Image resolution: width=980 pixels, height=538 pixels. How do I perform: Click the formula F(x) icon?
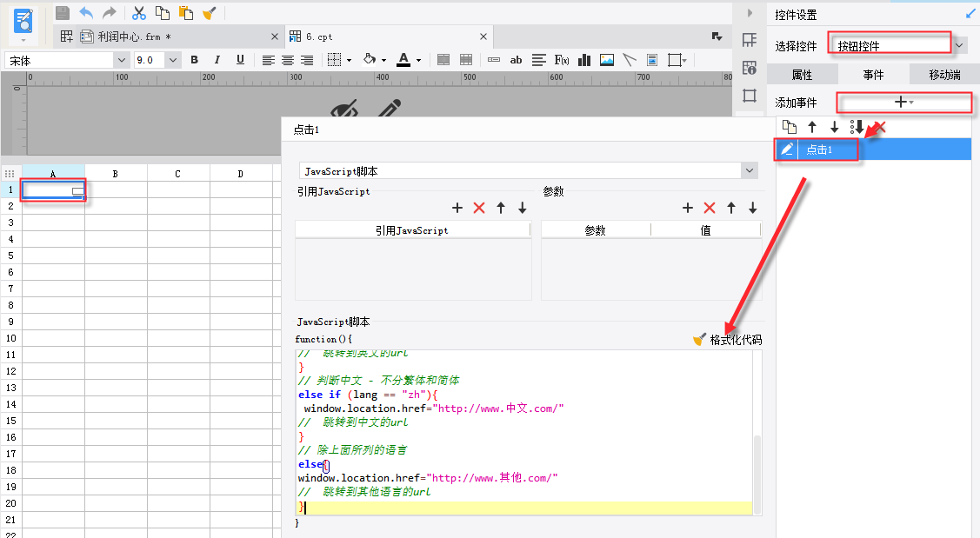562,60
